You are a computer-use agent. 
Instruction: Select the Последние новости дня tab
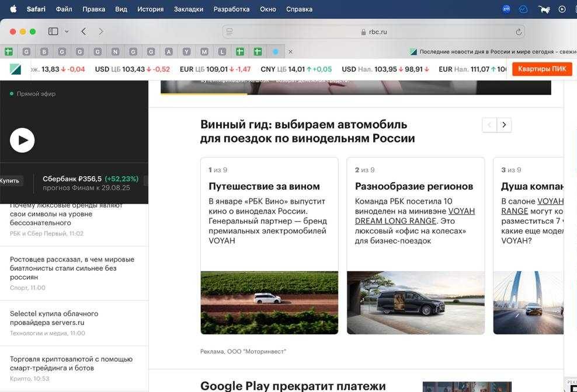coord(493,52)
